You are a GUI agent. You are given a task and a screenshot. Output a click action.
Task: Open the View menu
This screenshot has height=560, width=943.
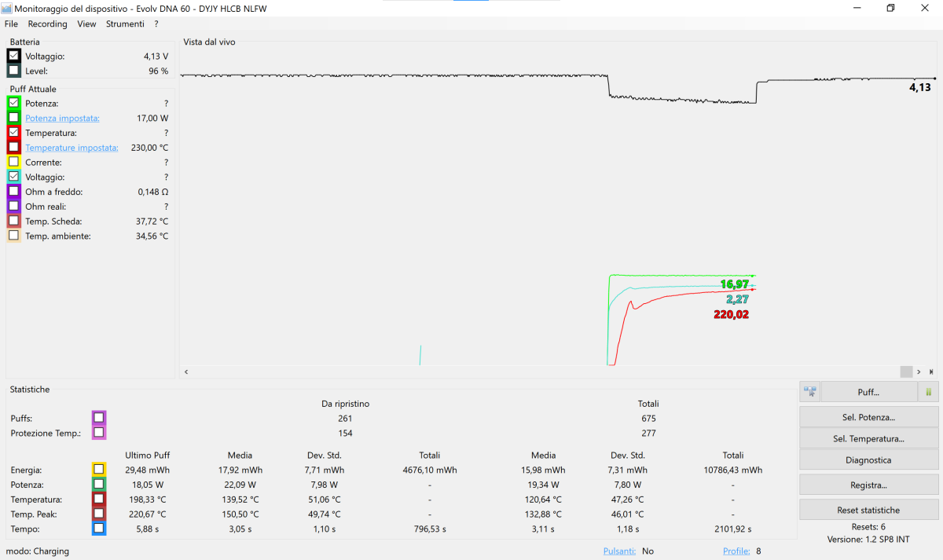(x=86, y=24)
